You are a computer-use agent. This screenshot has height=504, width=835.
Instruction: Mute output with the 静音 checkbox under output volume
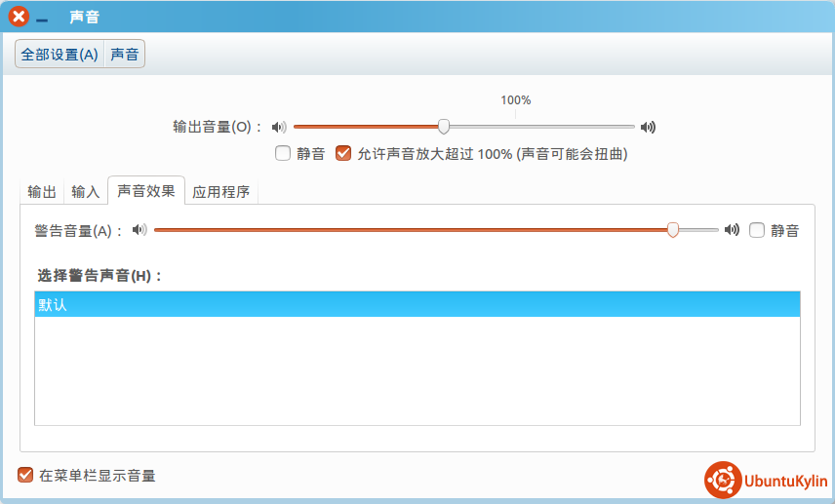(x=283, y=153)
